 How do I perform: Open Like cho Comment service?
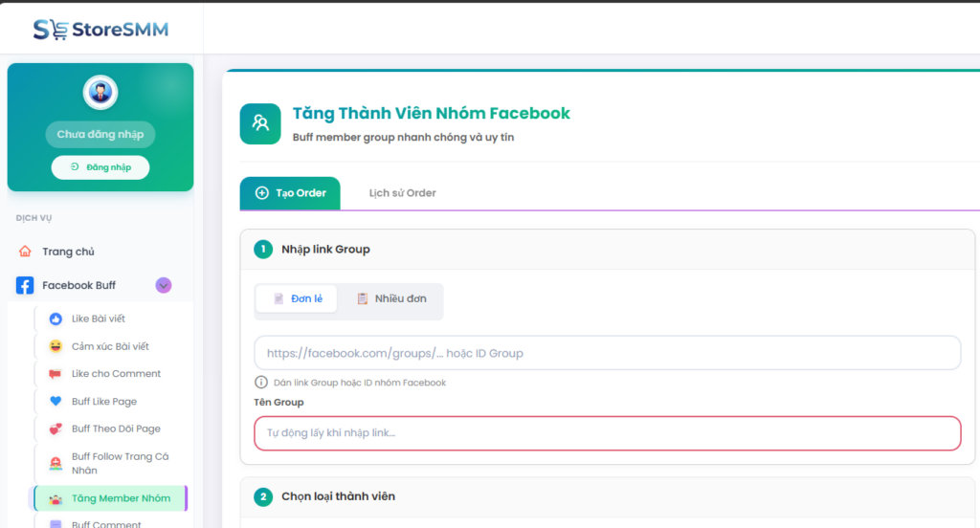pyautogui.click(x=116, y=374)
